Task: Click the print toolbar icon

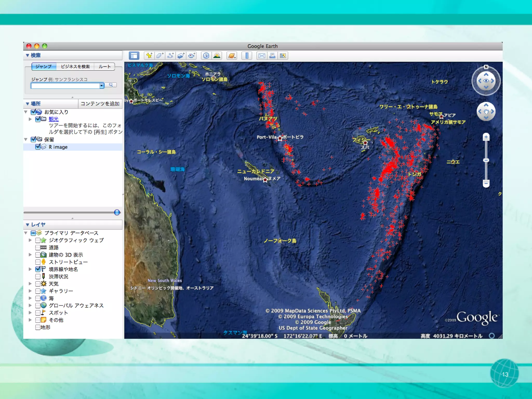Action: [x=272, y=56]
